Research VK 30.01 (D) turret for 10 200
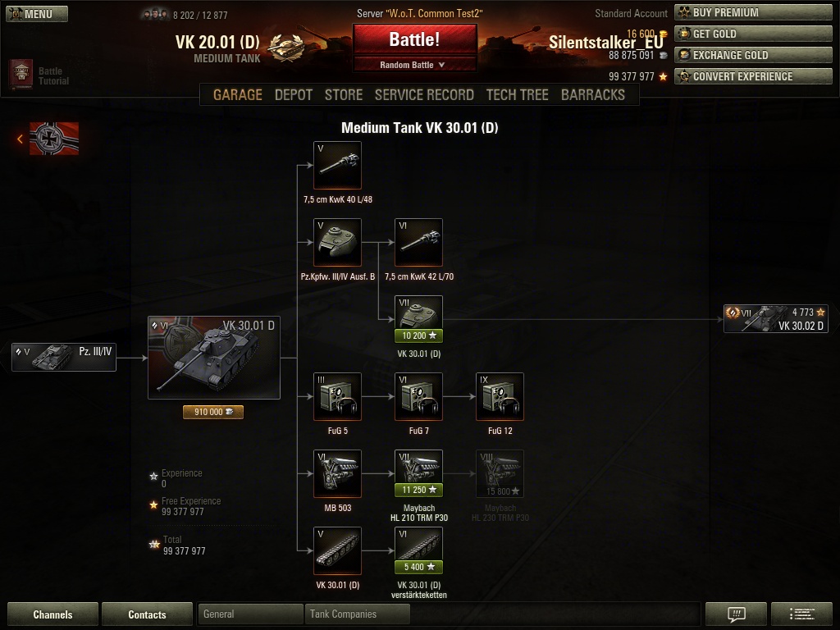 pos(418,336)
